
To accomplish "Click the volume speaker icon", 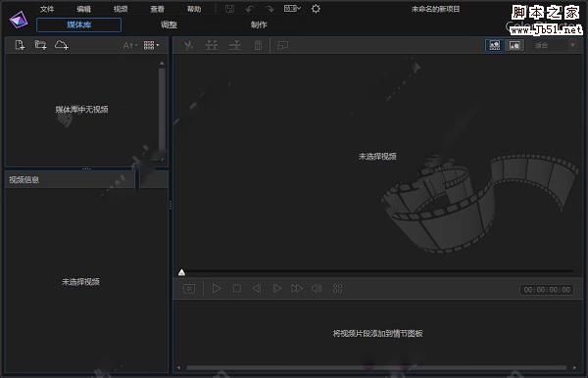I will click(317, 289).
